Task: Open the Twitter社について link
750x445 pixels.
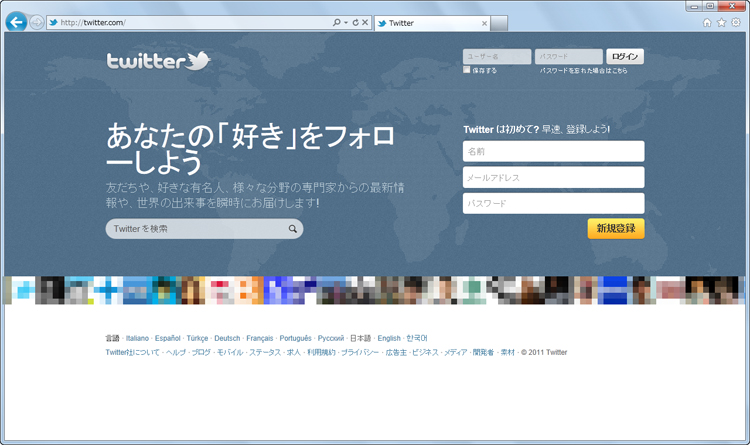Action: point(132,352)
